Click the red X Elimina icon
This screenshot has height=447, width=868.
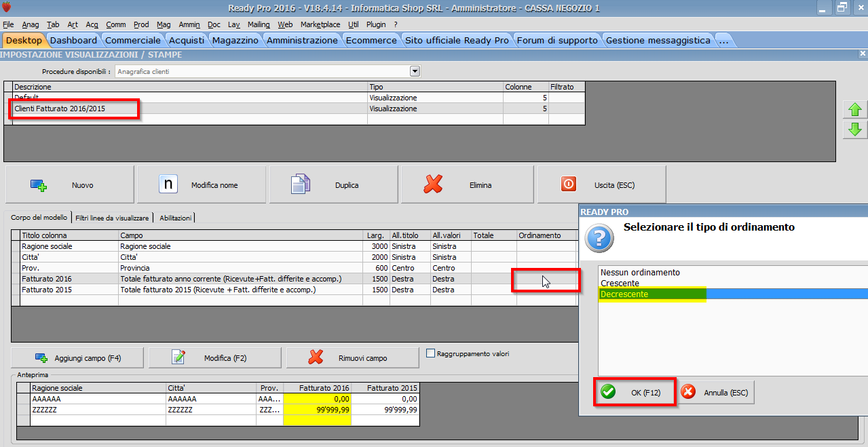click(x=433, y=184)
